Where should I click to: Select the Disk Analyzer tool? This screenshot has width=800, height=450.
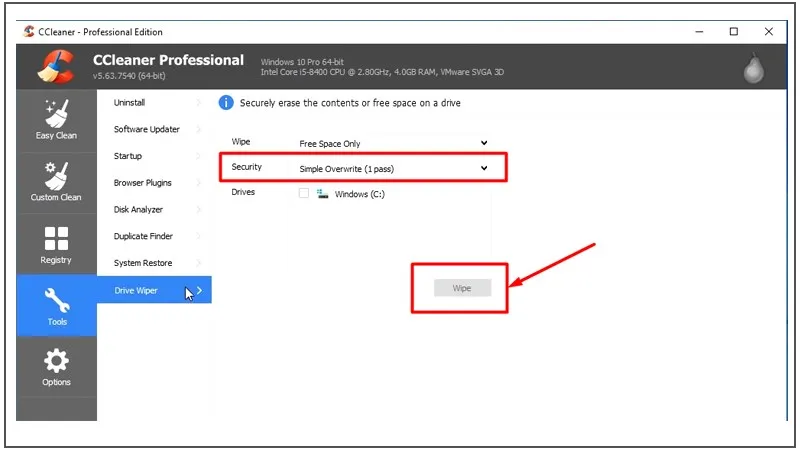tap(138, 210)
